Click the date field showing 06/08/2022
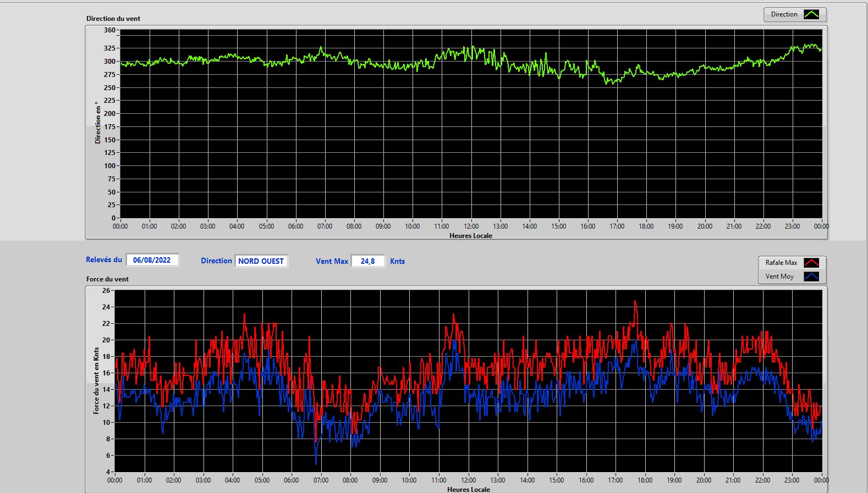Viewport: 868px width, 493px height. [152, 260]
